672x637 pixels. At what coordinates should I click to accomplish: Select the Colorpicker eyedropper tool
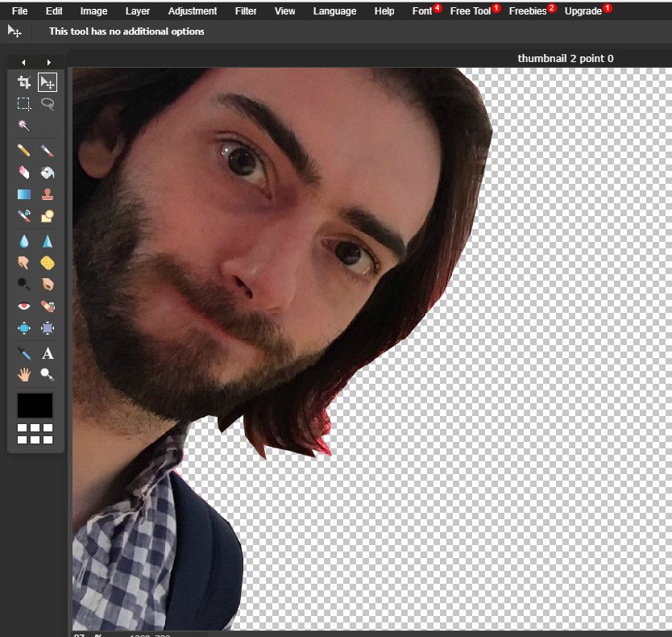[24, 353]
